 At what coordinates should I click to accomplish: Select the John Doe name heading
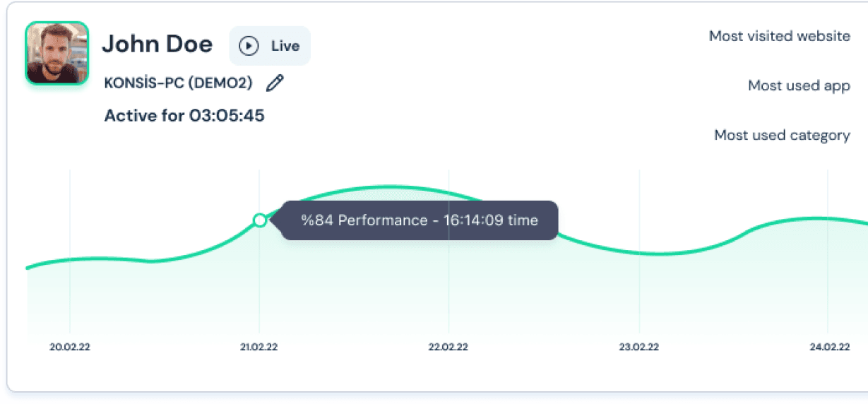(157, 44)
